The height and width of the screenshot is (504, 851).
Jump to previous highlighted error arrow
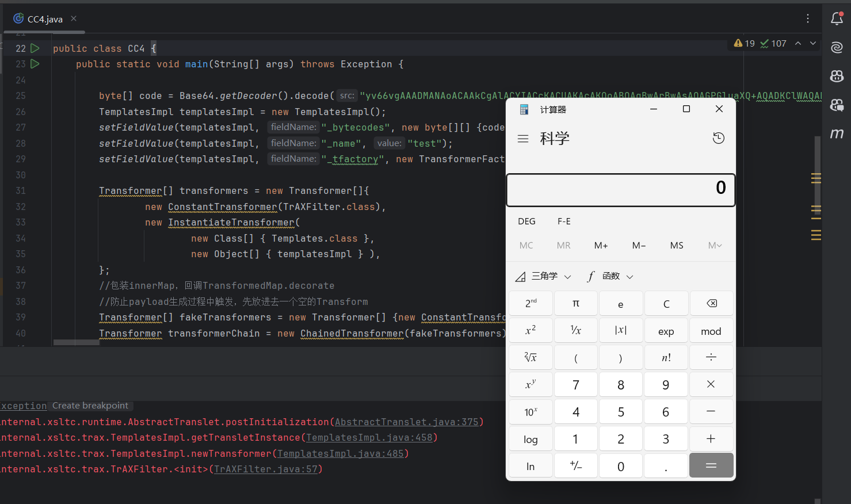(x=798, y=43)
